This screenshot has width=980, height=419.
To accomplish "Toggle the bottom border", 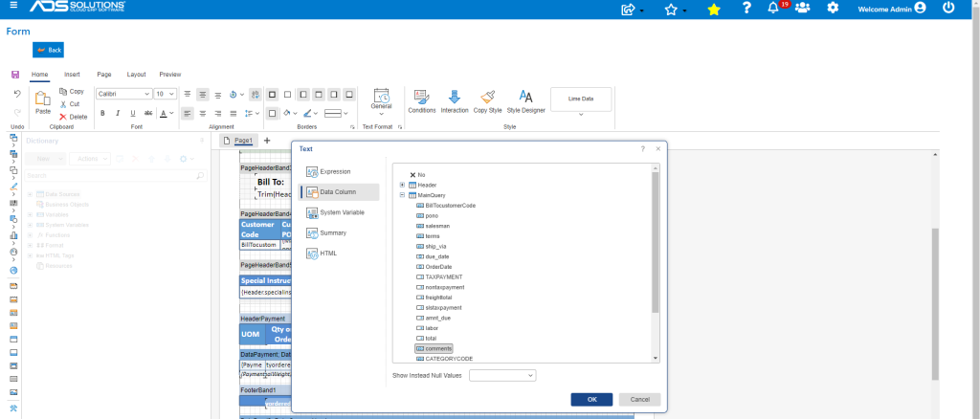I will pos(349,95).
